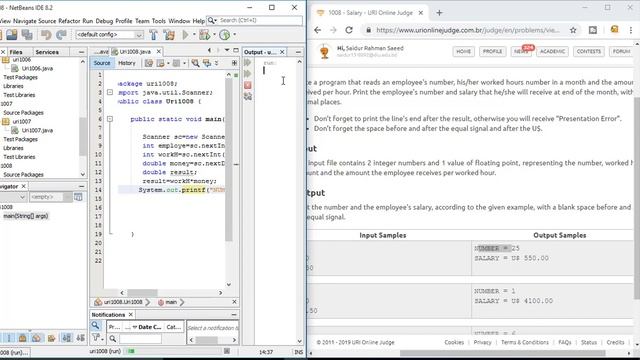Bookmark this page with star icon
Image resolution: width=640 pixels, height=360 pixels.
pyautogui.click(x=573, y=30)
